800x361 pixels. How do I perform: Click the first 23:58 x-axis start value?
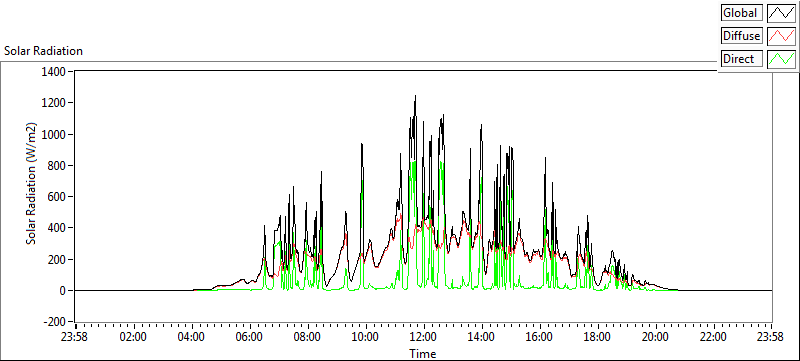(75, 337)
